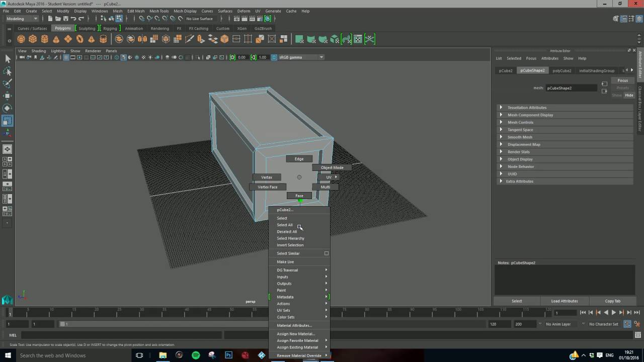
Task: Click the play forwards button
Action: 613,312
